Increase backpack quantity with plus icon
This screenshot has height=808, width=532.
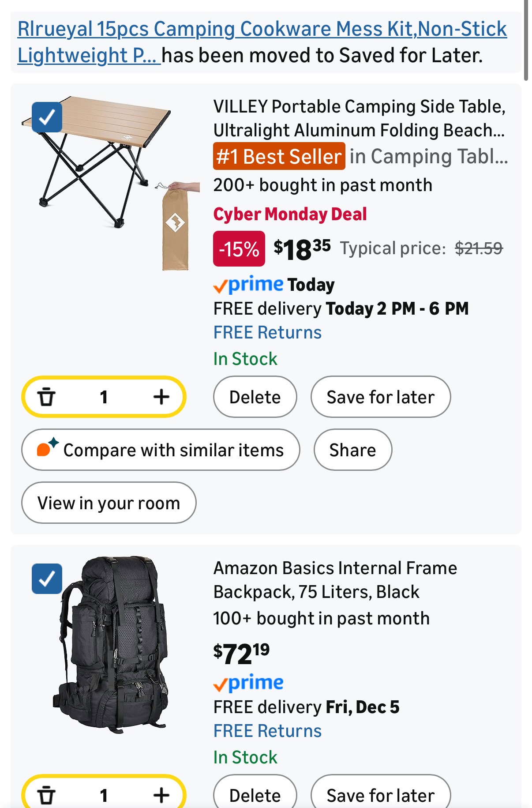161,795
